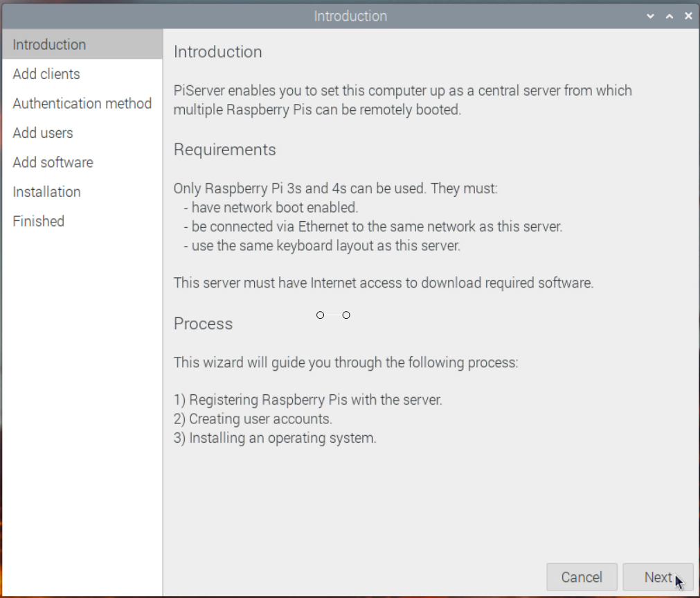Select the Introduction step in sidebar
The width and height of the screenshot is (700, 598).
click(x=82, y=44)
